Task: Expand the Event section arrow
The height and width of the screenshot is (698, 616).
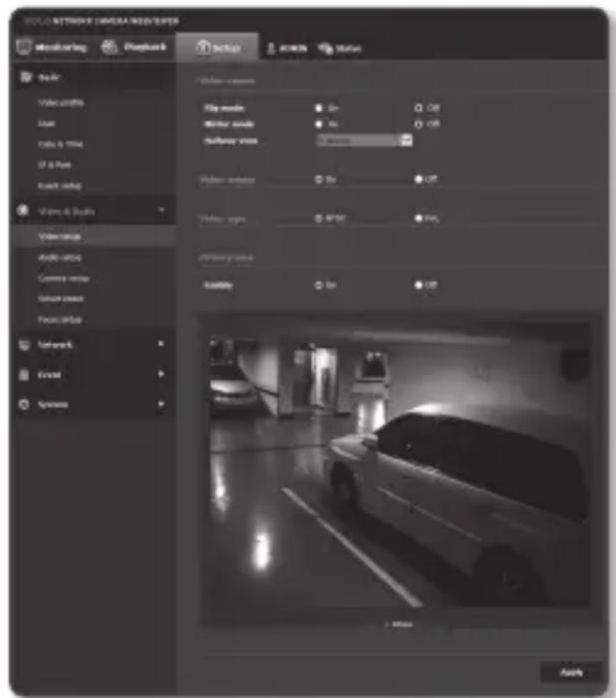Action: click(x=161, y=374)
